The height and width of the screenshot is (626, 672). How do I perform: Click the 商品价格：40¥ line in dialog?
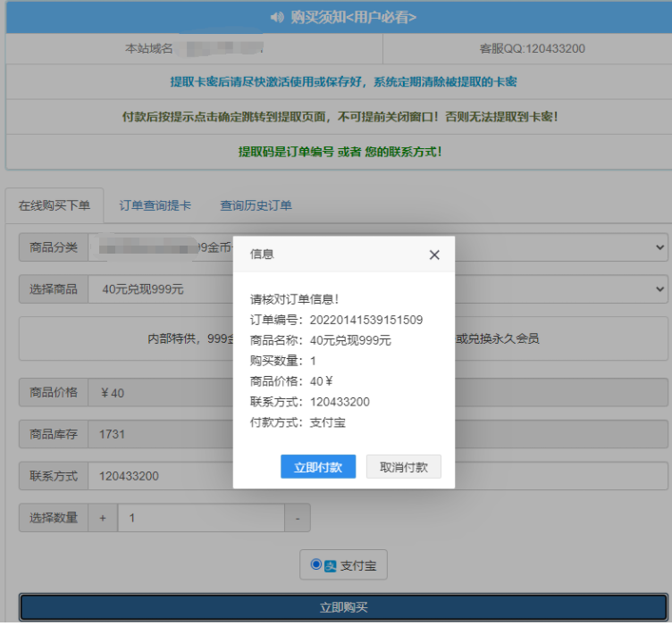pyautogui.click(x=291, y=381)
